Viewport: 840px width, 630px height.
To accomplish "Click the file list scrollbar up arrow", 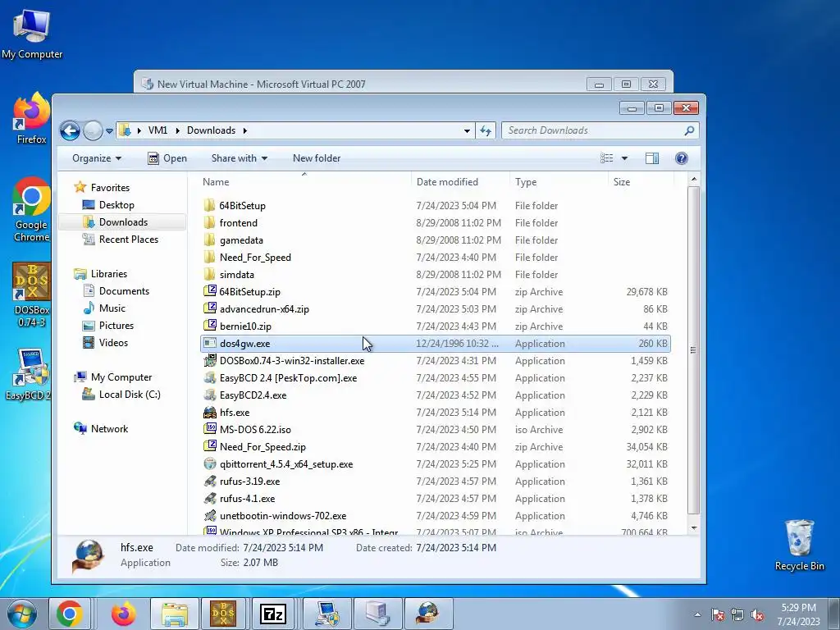I will (694, 180).
